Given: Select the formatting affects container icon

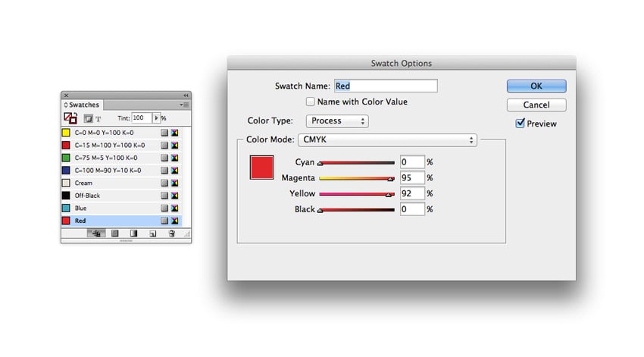Looking at the screenshot, I should point(88,119).
